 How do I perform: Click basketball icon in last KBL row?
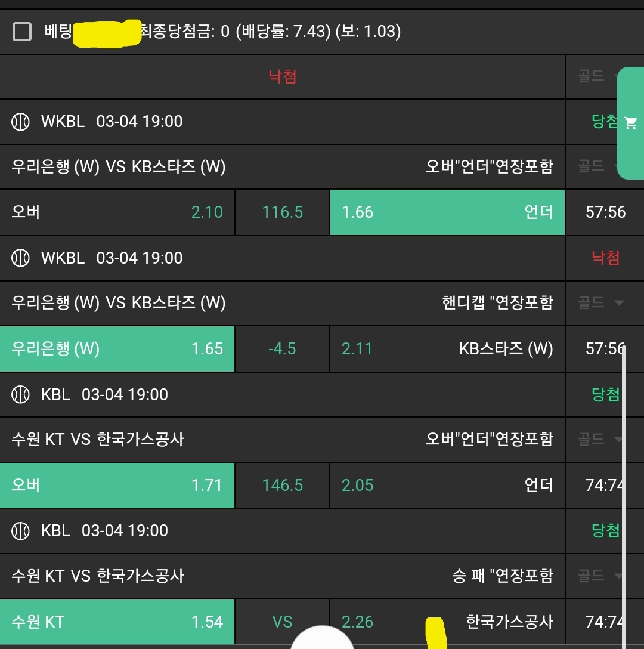tap(21, 531)
